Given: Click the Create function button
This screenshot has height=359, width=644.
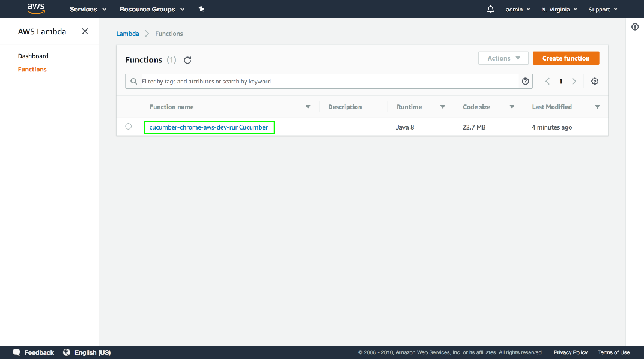Looking at the screenshot, I should point(565,58).
